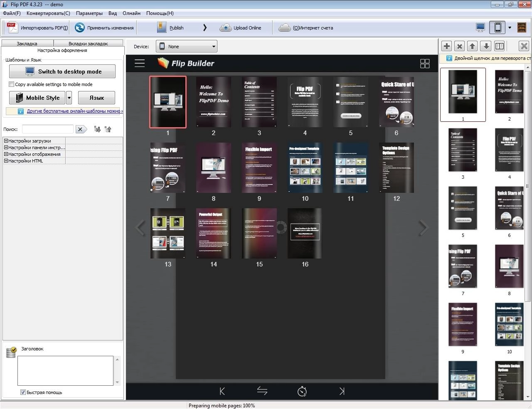Click the swap direction arrows icon
This screenshot has width=532, height=409.
[x=262, y=391]
